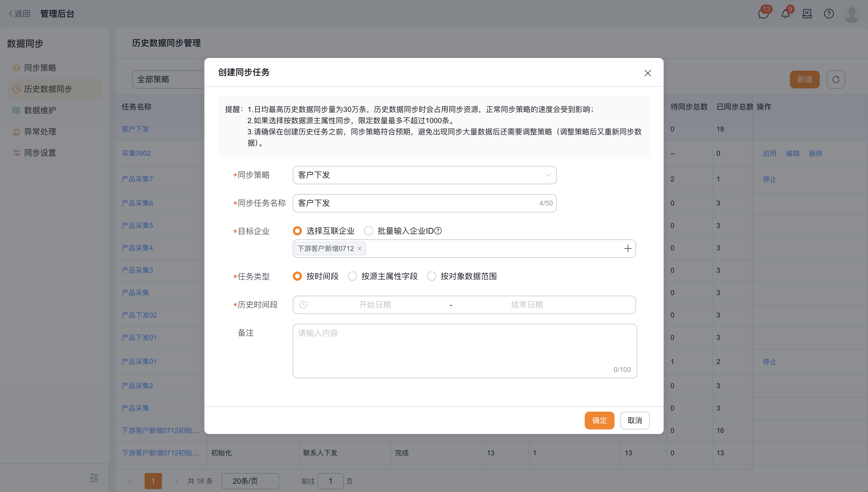Remove the 下游客户新增0712 tag
The image size is (868, 492).
(359, 249)
